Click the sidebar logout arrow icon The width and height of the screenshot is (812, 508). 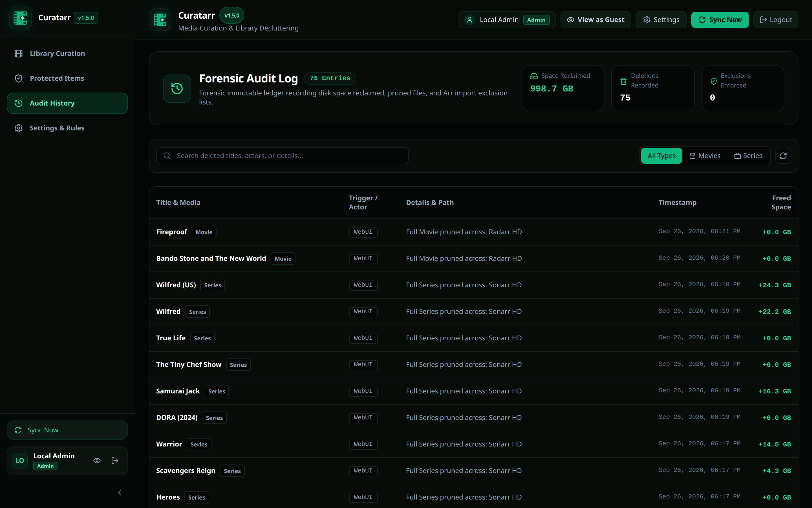pos(115,461)
